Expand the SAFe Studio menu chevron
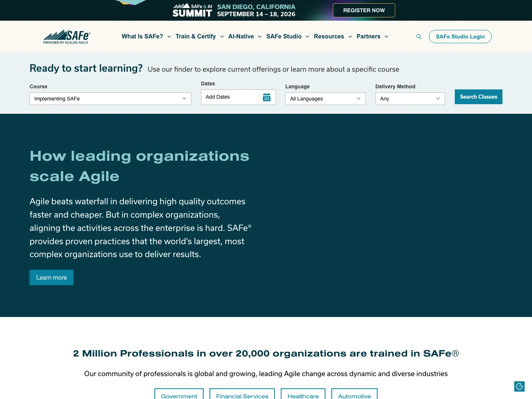Viewport: 532px width, 399px height. point(307,37)
